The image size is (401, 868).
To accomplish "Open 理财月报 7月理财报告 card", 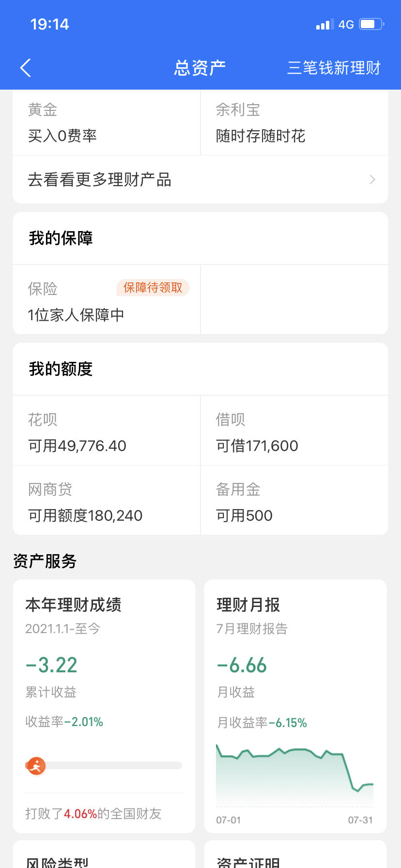I will click(x=295, y=706).
